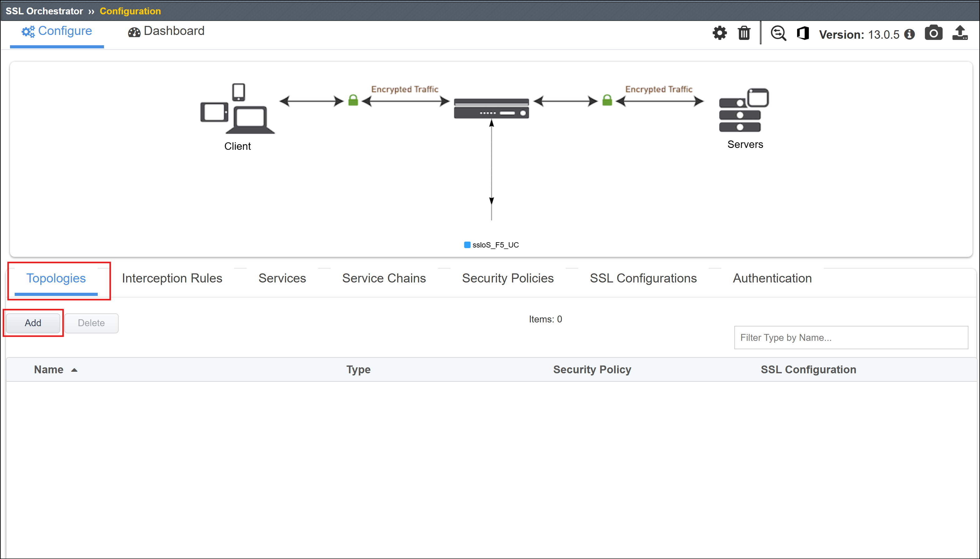This screenshot has height=559, width=980.
Task: Click the Items: 0 count text
Action: [545, 319]
